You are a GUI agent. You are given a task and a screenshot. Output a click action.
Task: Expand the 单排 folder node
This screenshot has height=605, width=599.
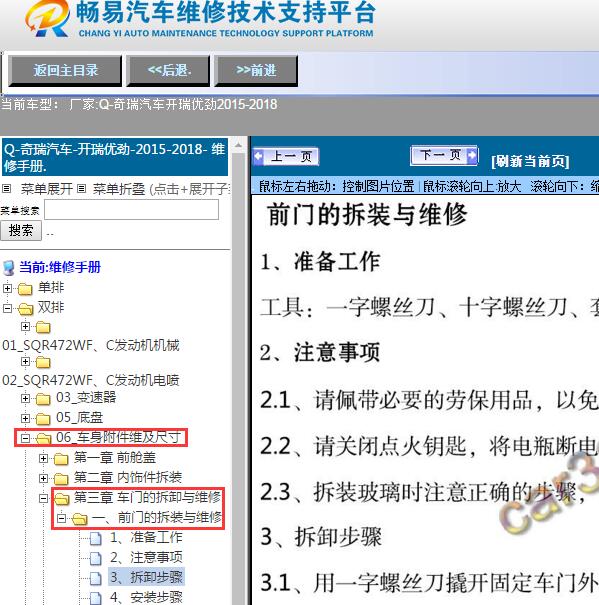pos(7,288)
